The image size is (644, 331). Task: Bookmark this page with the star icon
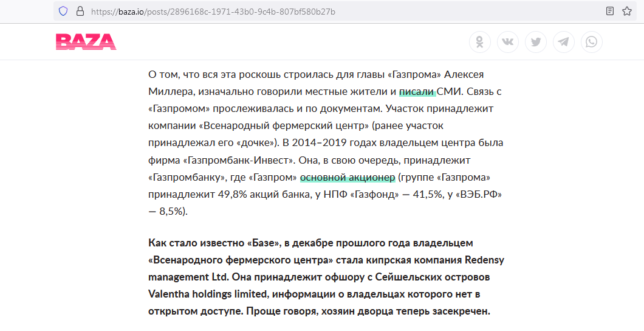coord(627,11)
